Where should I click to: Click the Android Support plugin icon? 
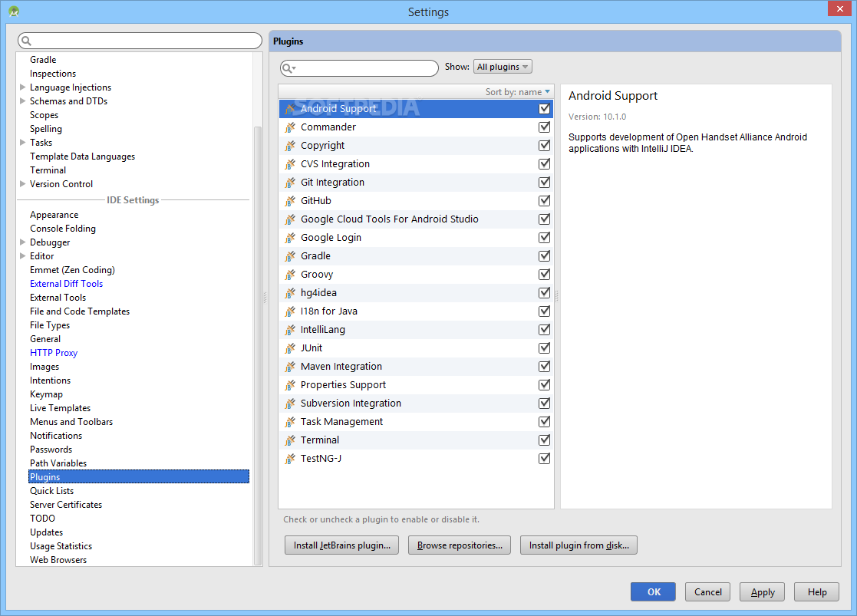point(290,109)
